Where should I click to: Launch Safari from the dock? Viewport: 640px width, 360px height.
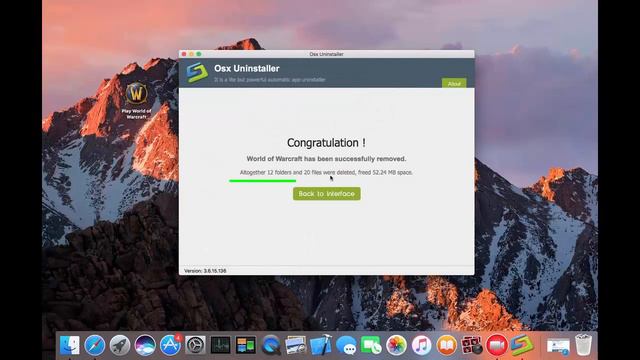(95, 345)
